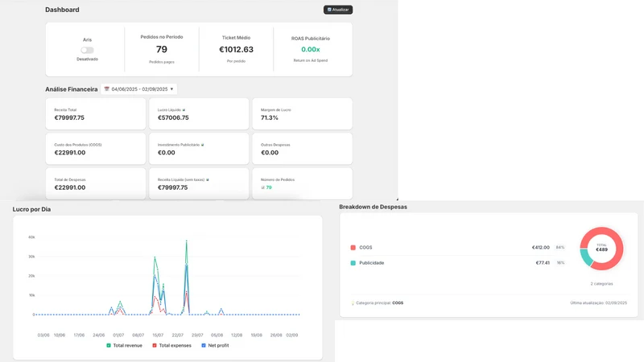Image resolution: width=644 pixels, height=362 pixels.
Task: Click the Análise Financeira heading
Action: (x=72, y=89)
